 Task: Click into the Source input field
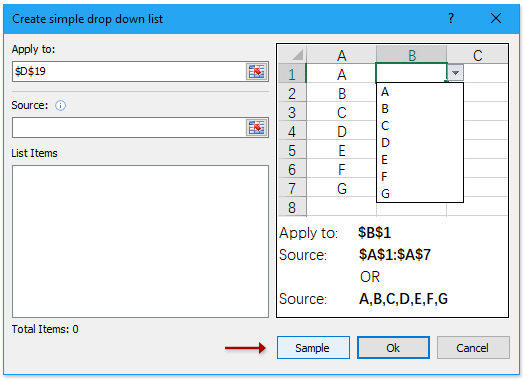pyautogui.click(x=129, y=127)
